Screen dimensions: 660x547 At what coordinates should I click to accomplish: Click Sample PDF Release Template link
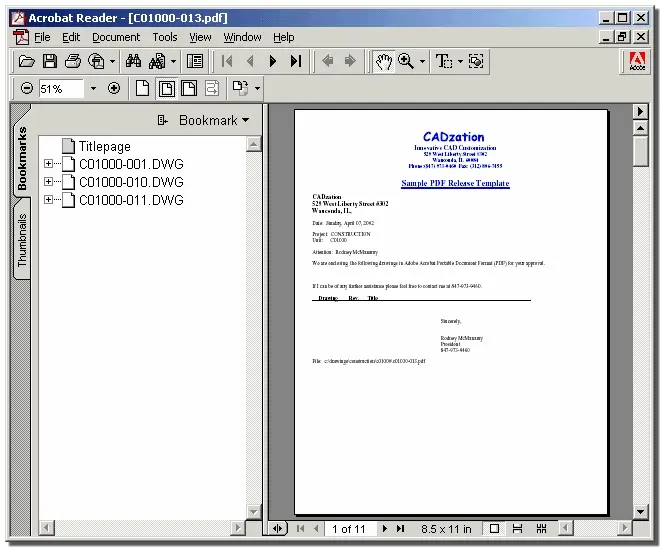pos(455,183)
